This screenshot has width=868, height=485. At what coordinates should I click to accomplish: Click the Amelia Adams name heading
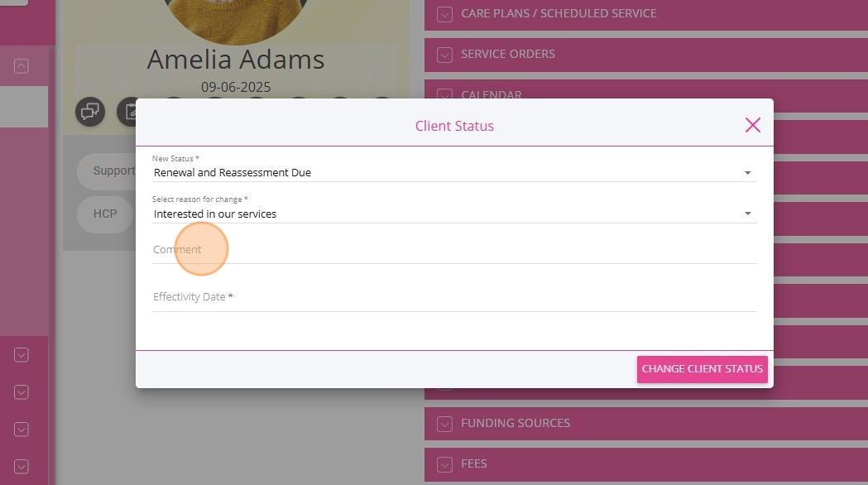tap(236, 60)
